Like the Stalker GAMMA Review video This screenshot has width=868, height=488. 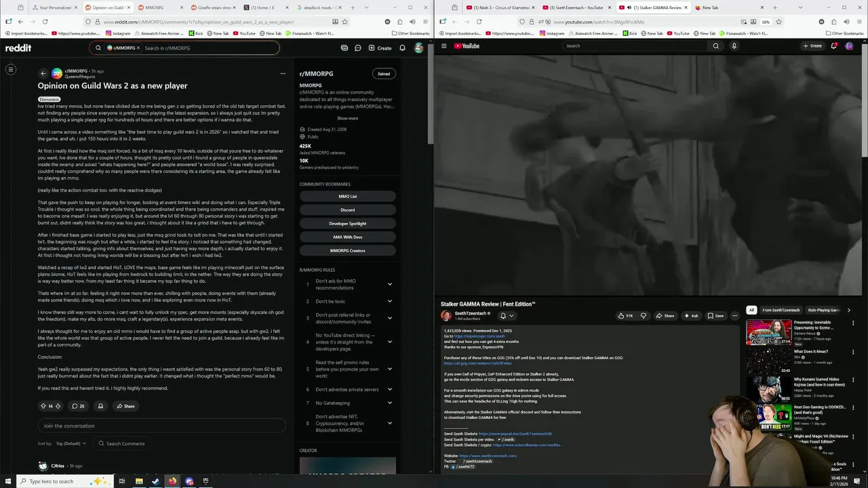click(625, 316)
